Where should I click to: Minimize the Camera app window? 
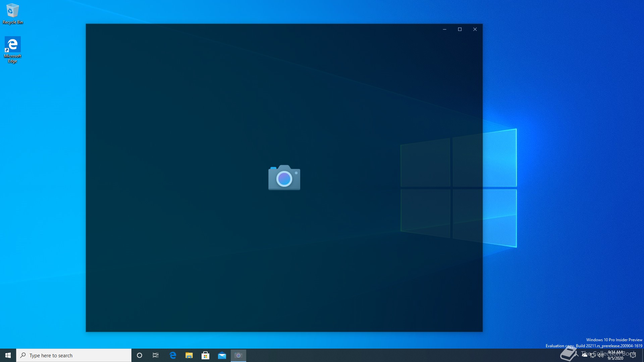click(445, 29)
